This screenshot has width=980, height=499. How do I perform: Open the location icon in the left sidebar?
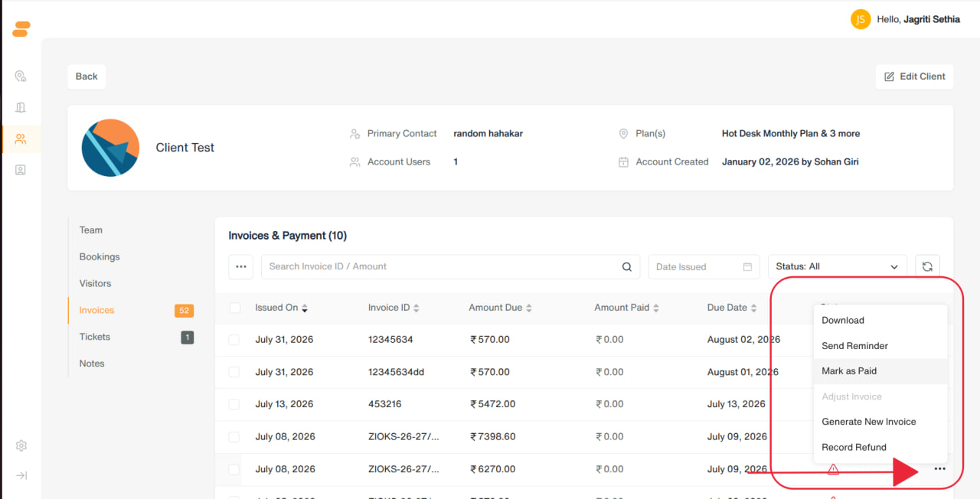click(21, 76)
